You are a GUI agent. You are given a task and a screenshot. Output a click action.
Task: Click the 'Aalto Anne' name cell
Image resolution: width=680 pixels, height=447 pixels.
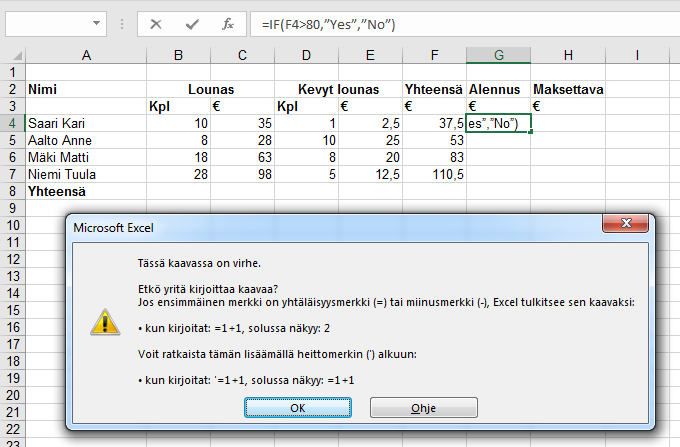point(86,140)
